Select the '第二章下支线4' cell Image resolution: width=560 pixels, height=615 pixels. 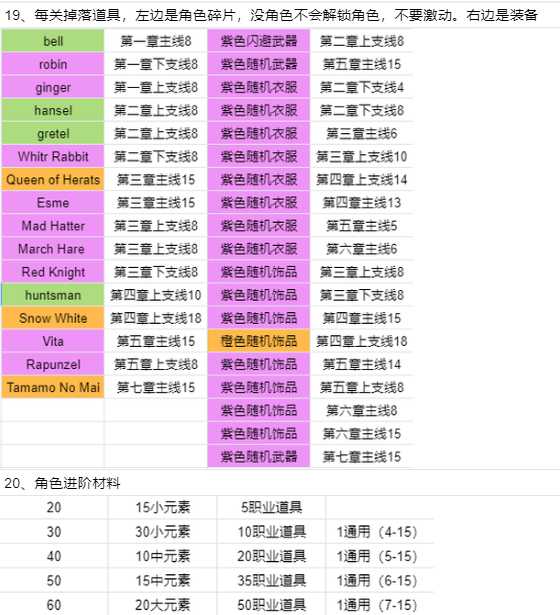pos(362,87)
